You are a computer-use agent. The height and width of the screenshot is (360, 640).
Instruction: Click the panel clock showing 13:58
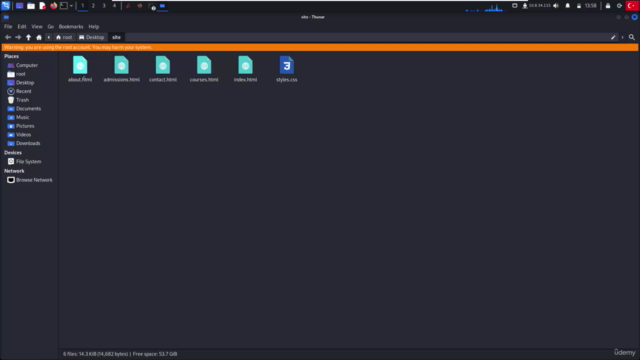point(591,6)
